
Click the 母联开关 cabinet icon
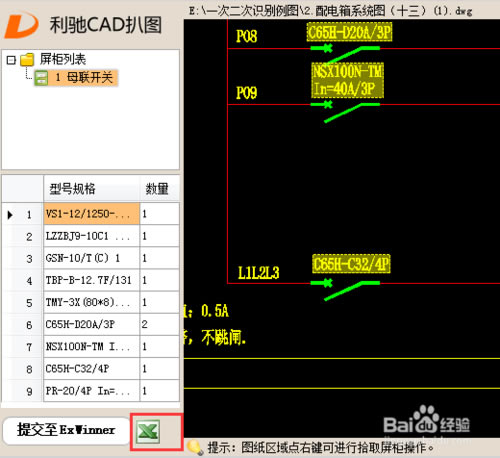[x=41, y=78]
